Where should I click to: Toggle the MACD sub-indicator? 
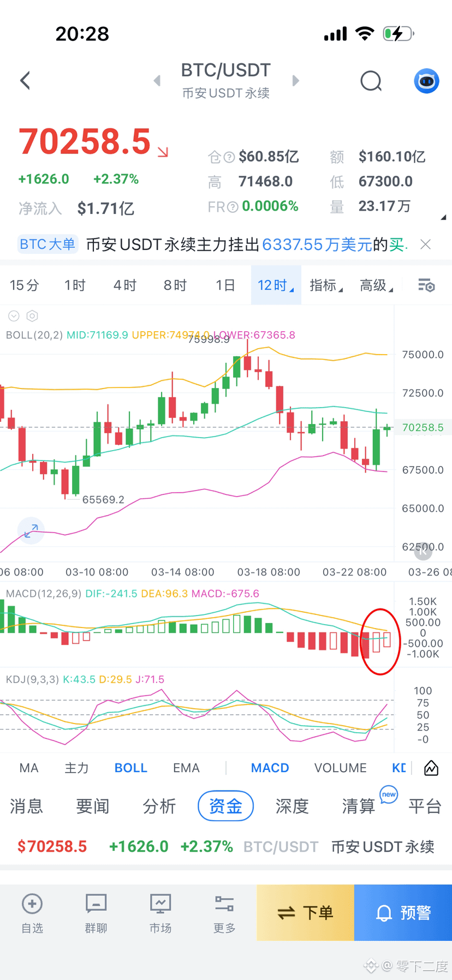click(x=270, y=768)
